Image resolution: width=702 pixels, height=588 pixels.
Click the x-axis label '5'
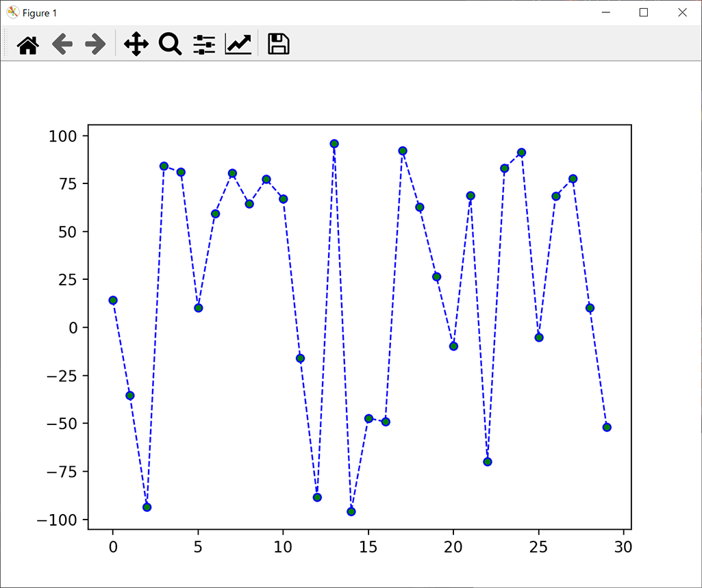pyautogui.click(x=198, y=547)
